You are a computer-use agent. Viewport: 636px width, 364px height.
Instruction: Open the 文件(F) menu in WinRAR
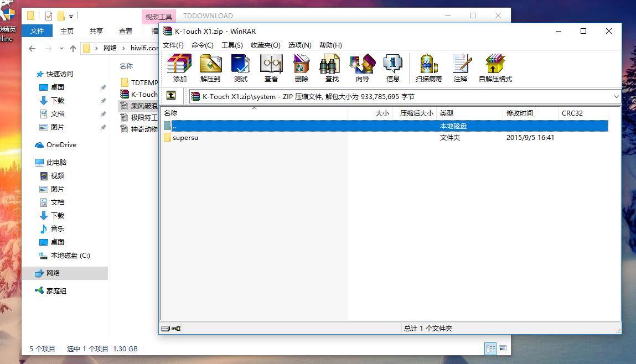coord(173,45)
